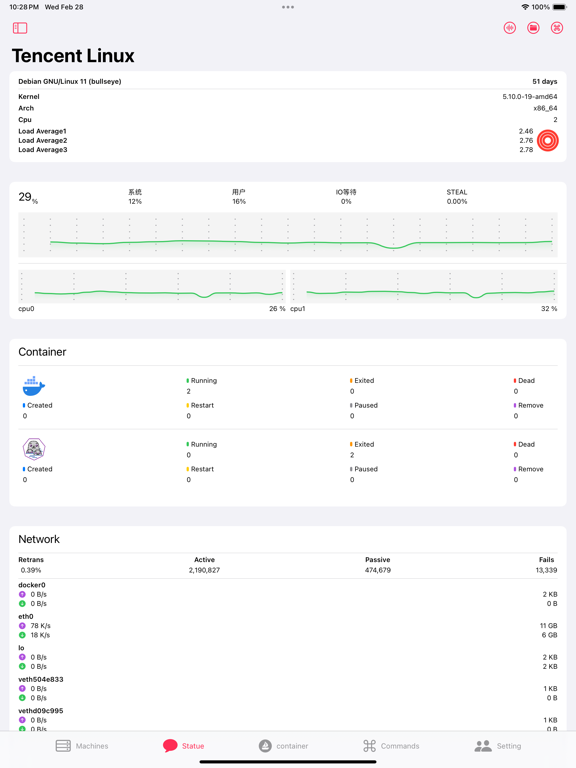The width and height of the screenshot is (576, 768).
Task: Tap the red load average ring indicator
Action: click(x=548, y=141)
